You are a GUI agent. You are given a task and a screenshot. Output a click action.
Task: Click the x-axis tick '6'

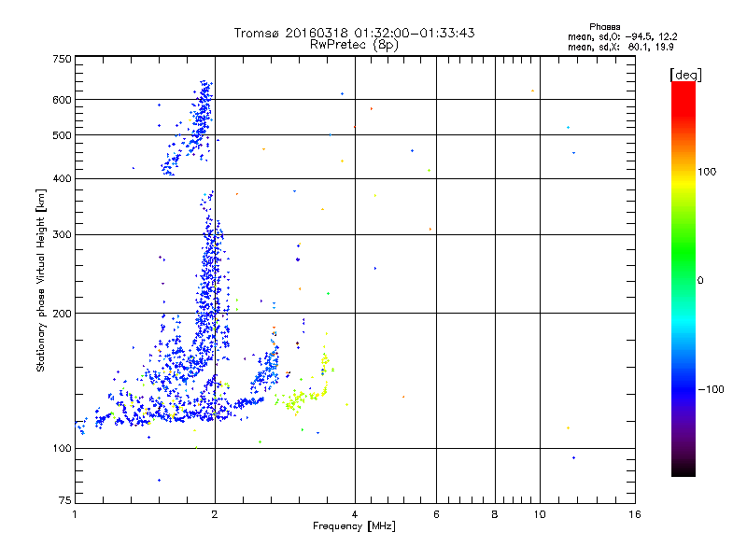coord(436,514)
